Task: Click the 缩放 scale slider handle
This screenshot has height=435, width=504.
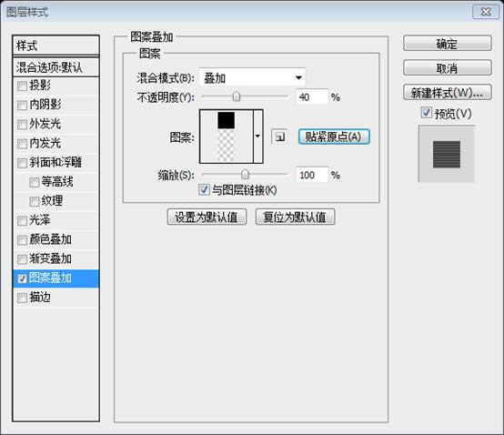Action: tap(245, 175)
